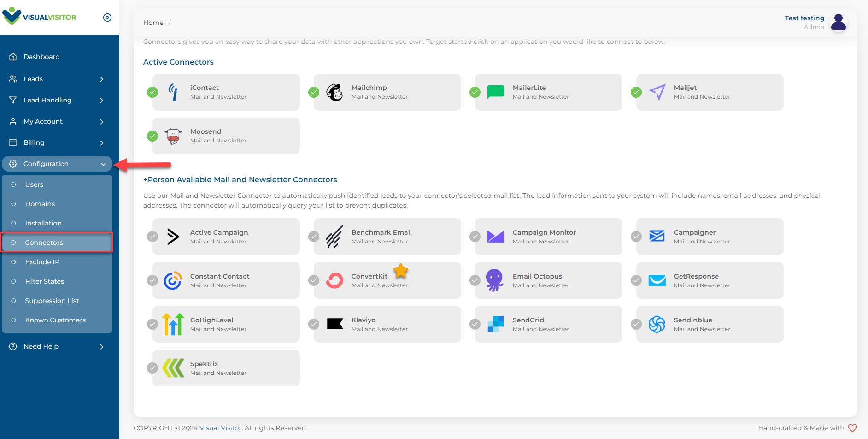Collapse the Configuration chevron
The width and height of the screenshot is (868, 439).
click(x=103, y=164)
